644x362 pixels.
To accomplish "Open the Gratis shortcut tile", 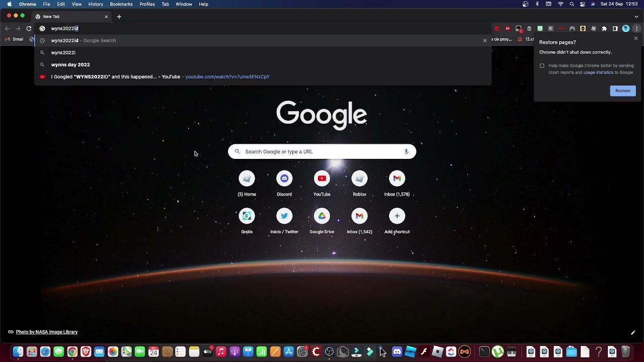I will coord(247,222).
